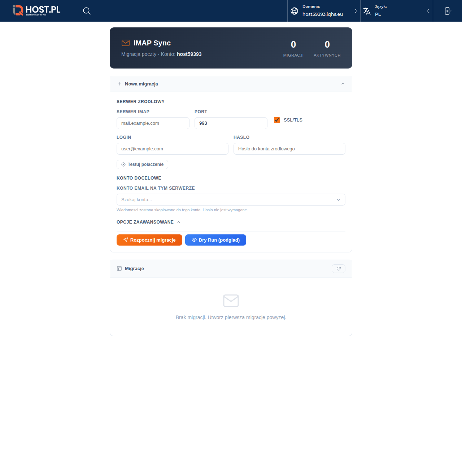Image resolution: width=462 pixels, height=476 pixels.
Task: Click the PORT field showing 993
Action: 231,123
